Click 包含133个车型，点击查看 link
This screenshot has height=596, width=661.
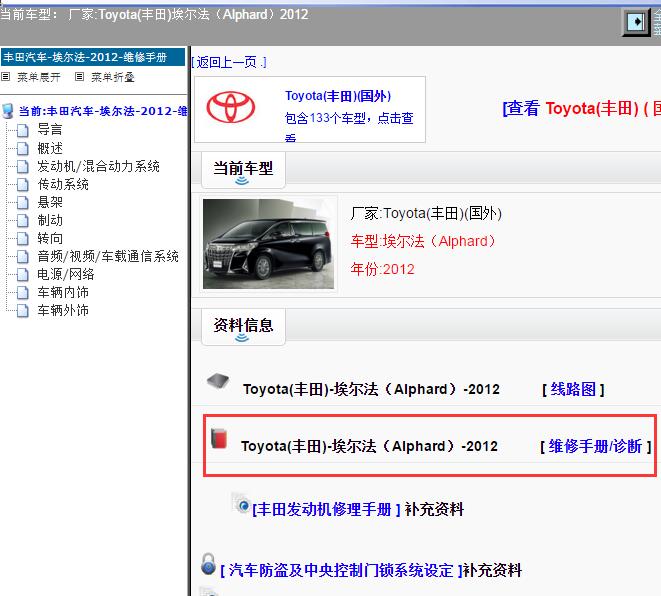[x=349, y=125]
